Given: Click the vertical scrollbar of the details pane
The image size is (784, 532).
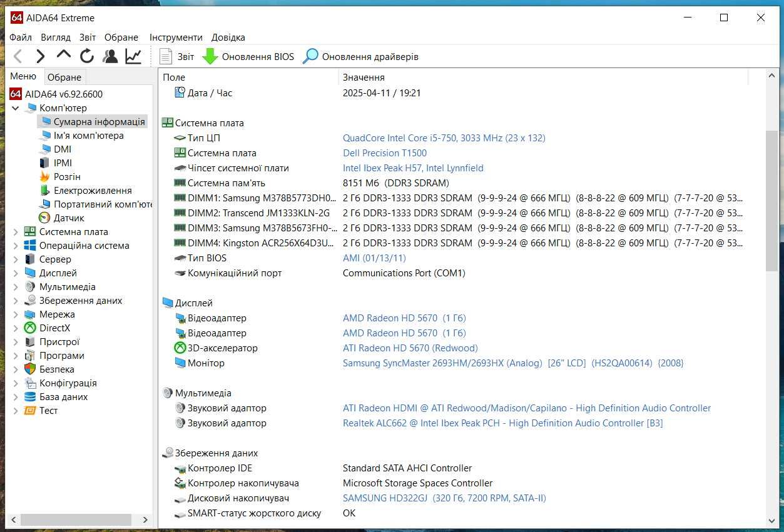Looking at the screenshot, I should [772, 201].
